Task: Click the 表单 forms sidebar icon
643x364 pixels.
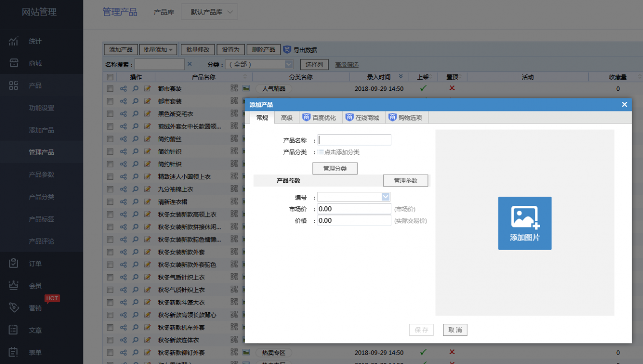Action: pyautogui.click(x=14, y=352)
